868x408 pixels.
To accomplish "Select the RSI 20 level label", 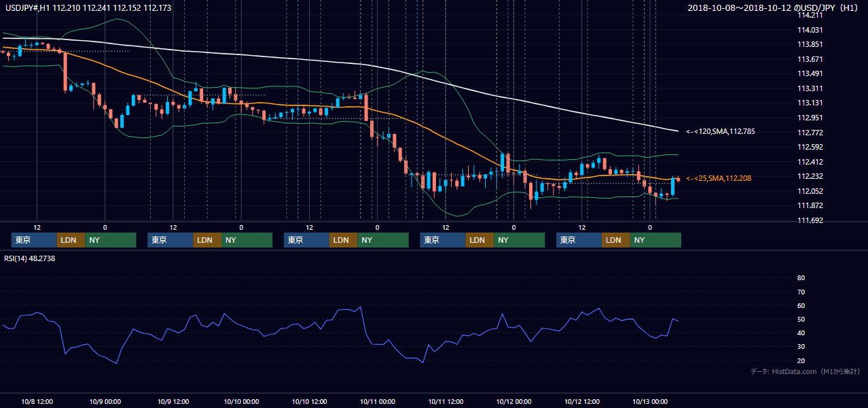I will tap(801, 360).
